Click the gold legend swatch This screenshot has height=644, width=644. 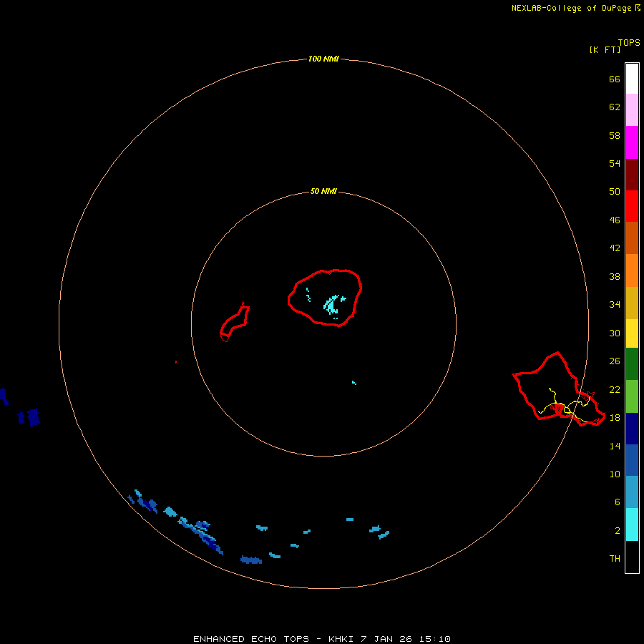pos(632,303)
